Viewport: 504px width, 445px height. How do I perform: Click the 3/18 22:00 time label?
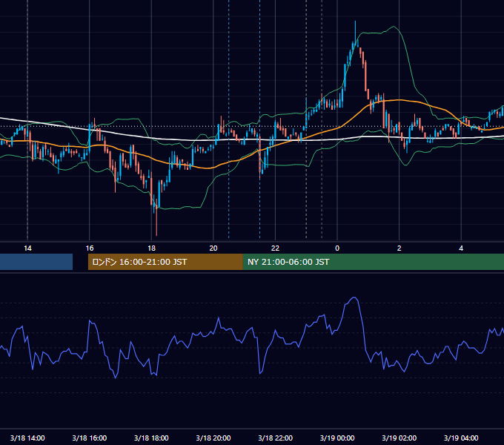[x=276, y=438]
